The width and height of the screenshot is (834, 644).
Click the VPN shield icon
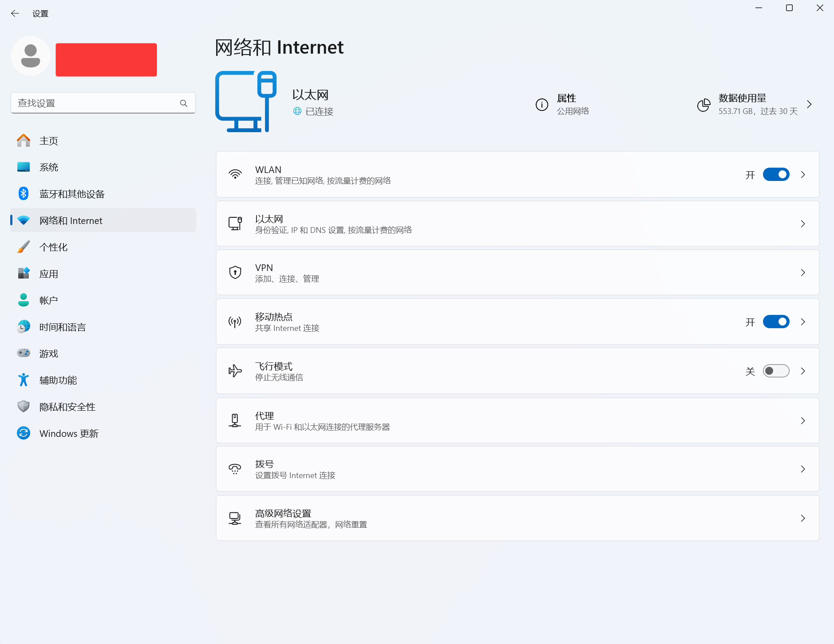pyautogui.click(x=235, y=272)
